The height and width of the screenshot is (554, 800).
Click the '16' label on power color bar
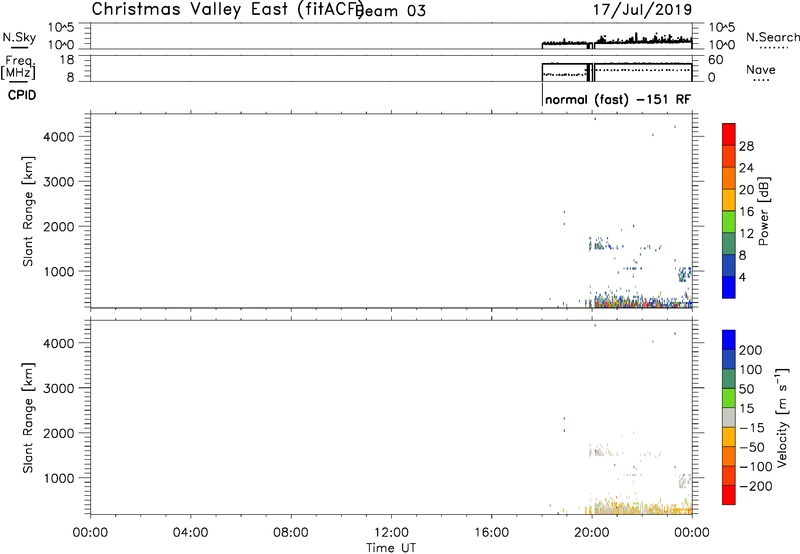(x=746, y=212)
